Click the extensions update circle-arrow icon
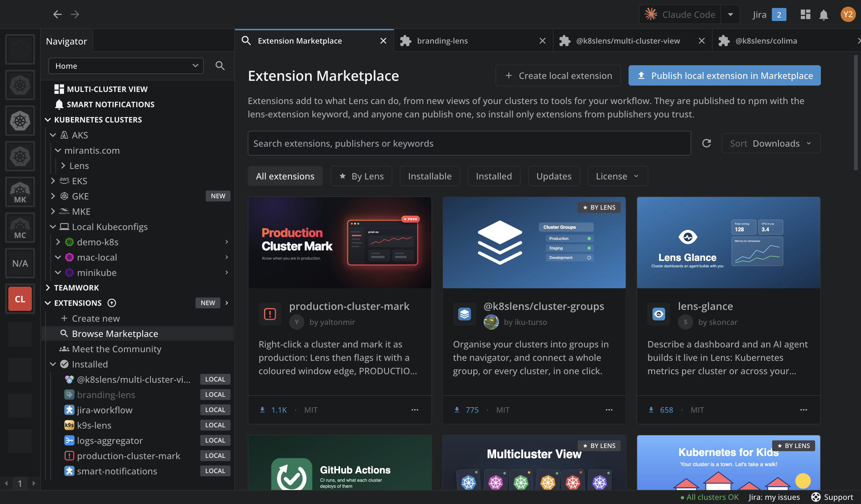861x504 pixels. tap(112, 303)
